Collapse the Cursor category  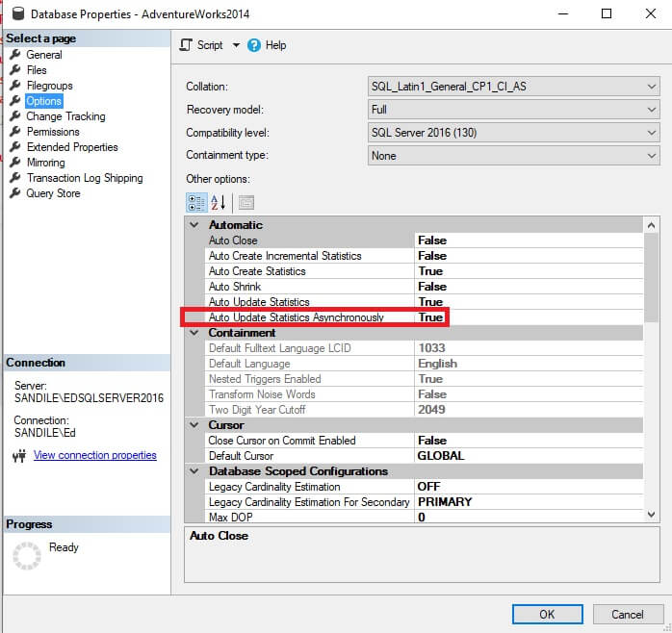pos(194,425)
